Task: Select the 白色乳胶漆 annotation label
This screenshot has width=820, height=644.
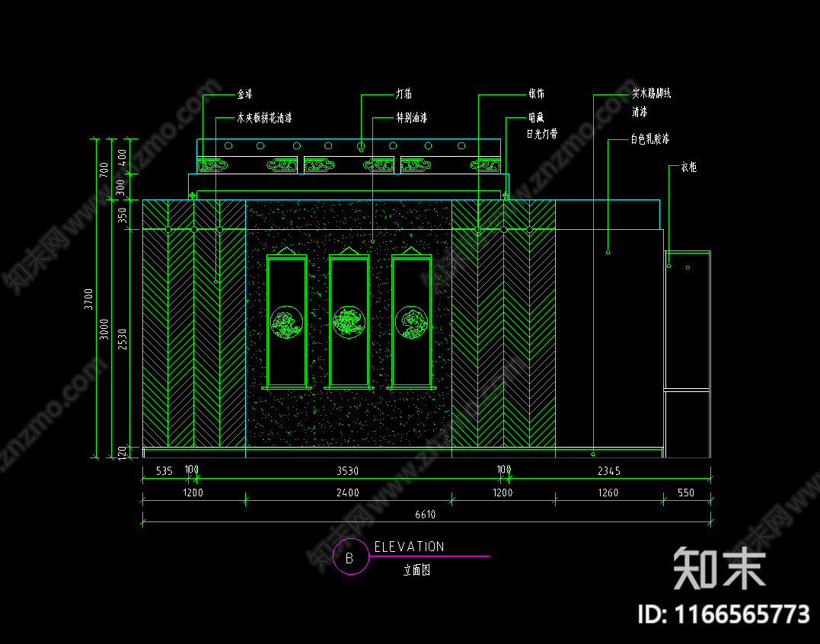Action: click(650, 139)
